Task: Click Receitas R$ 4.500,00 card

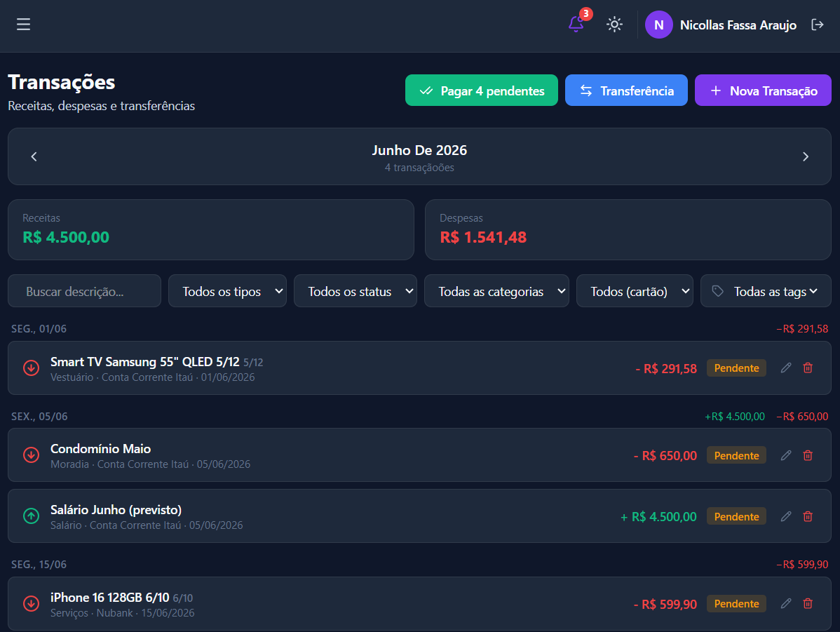Action: coord(210,229)
